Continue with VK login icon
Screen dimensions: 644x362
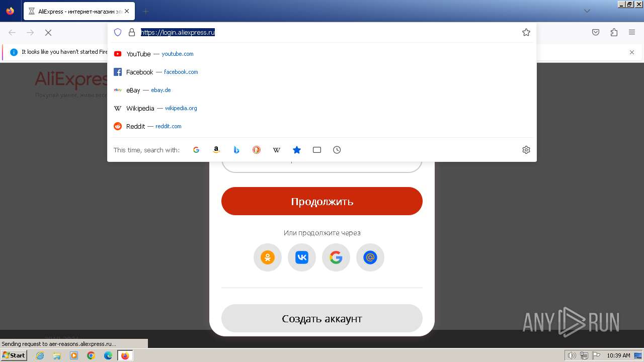pyautogui.click(x=302, y=257)
